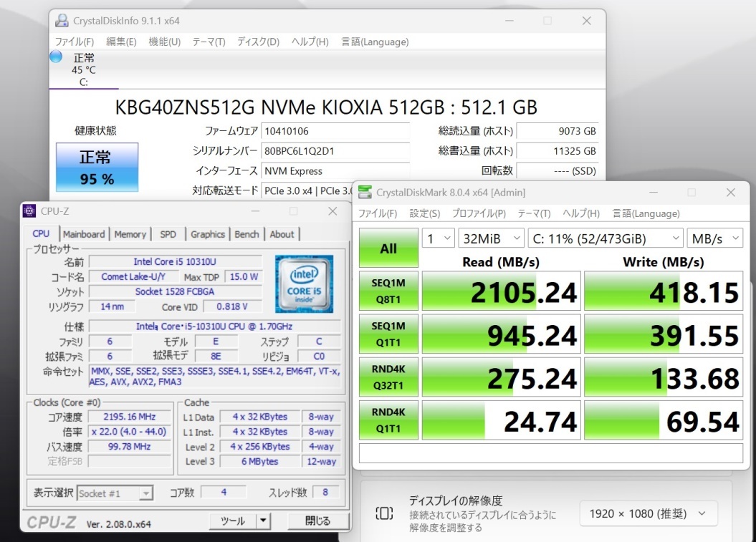This screenshot has width=756, height=542.
Task: Click the RND4K Q32T1 read result 275.24
Action: coord(502,377)
